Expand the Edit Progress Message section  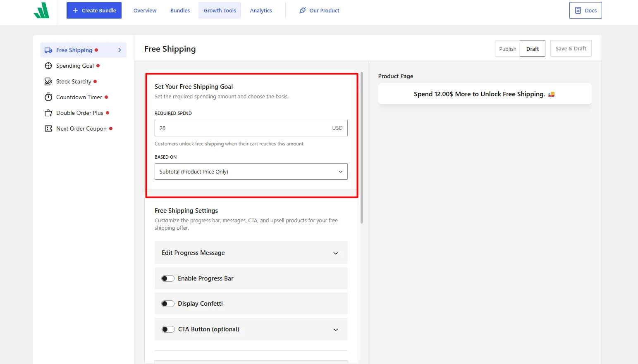click(251, 253)
